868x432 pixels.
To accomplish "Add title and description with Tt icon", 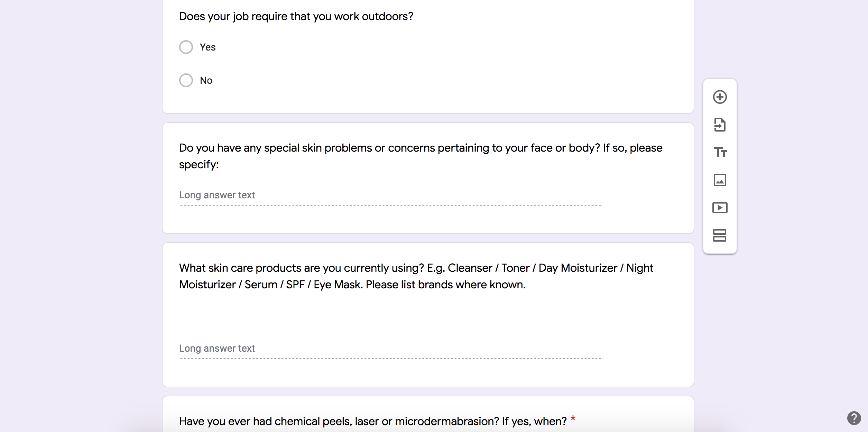I will (720, 152).
